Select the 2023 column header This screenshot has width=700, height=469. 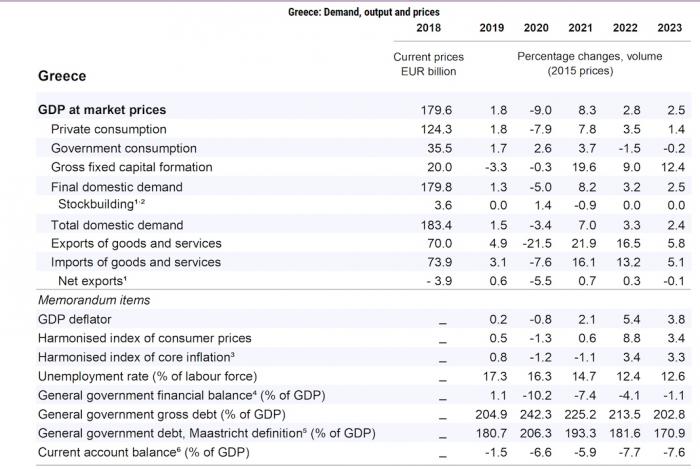click(676, 31)
